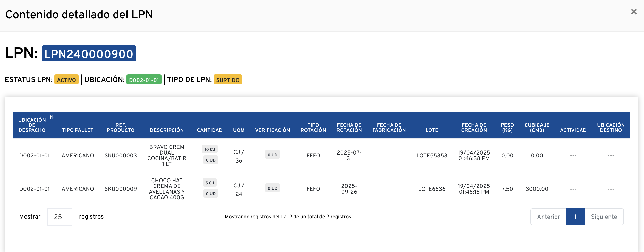The height and width of the screenshot is (252, 644).
Task: Go to the Anterior page
Action: [548, 217]
